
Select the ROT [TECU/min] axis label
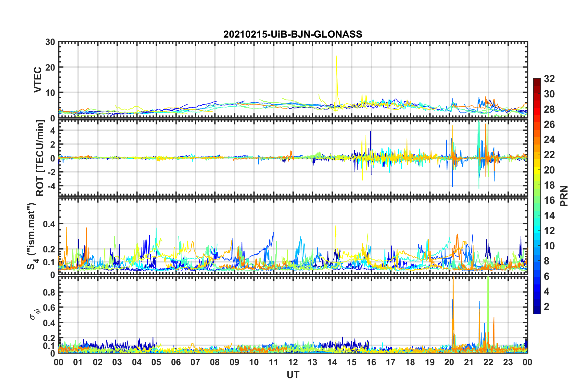pyautogui.click(x=40, y=158)
